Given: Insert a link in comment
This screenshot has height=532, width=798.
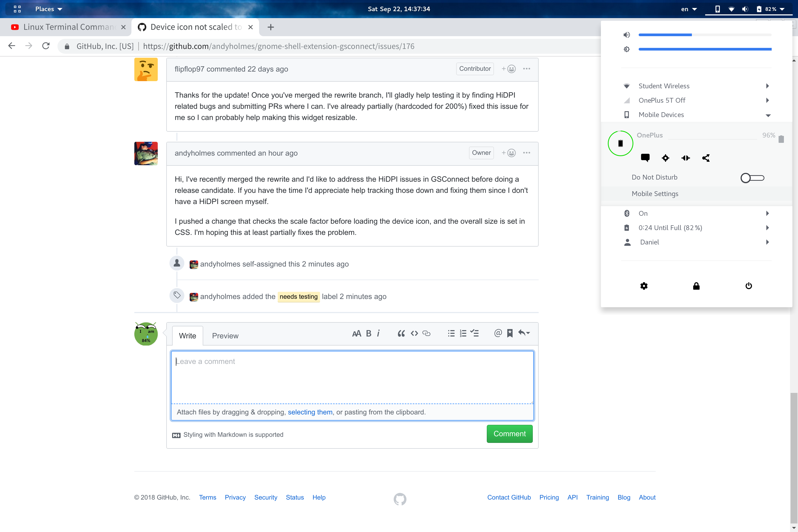Looking at the screenshot, I should (426, 334).
